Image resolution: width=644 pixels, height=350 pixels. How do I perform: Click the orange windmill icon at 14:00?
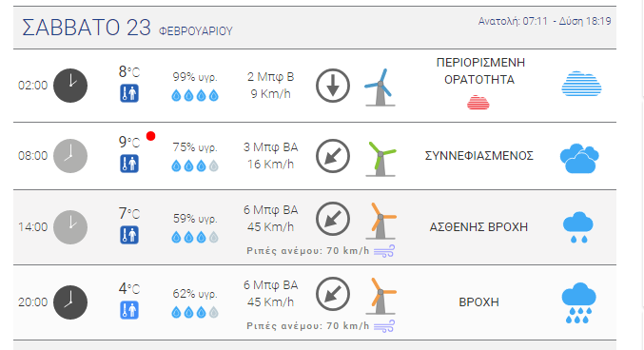point(381,221)
